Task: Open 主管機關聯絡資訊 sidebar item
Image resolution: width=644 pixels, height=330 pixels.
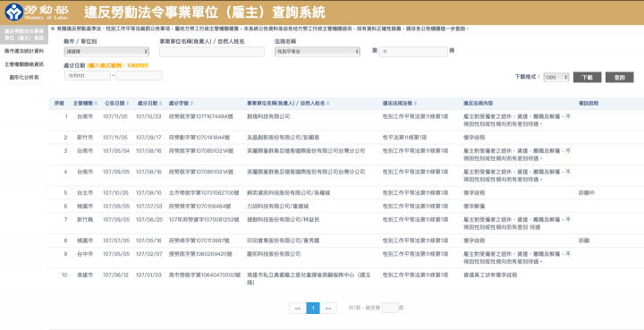Action: (x=24, y=64)
